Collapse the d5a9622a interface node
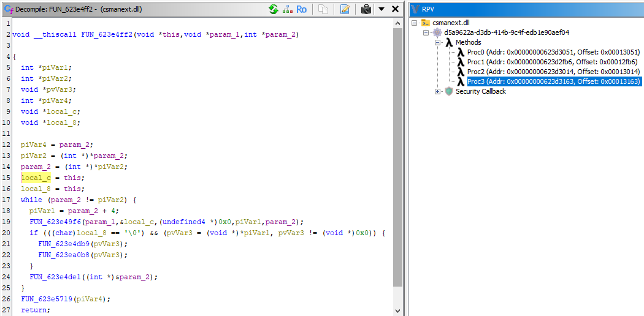The height and width of the screenshot is (316, 644). pyautogui.click(x=426, y=33)
